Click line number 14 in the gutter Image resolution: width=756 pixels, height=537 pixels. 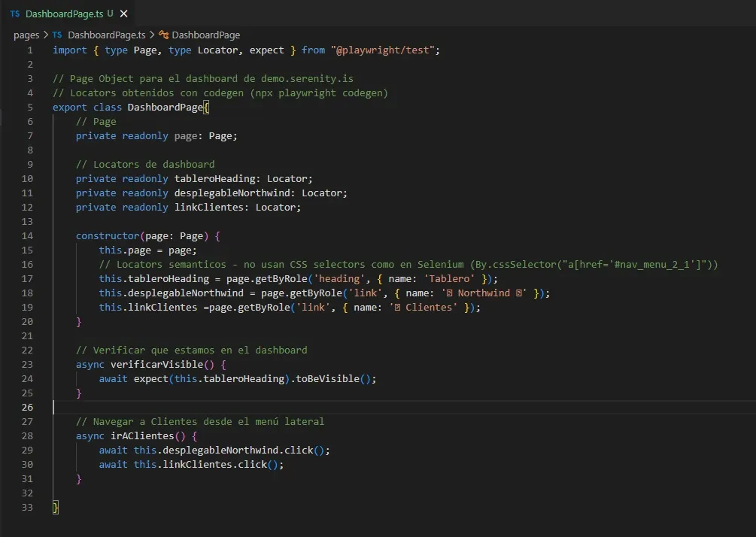coord(27,235)
